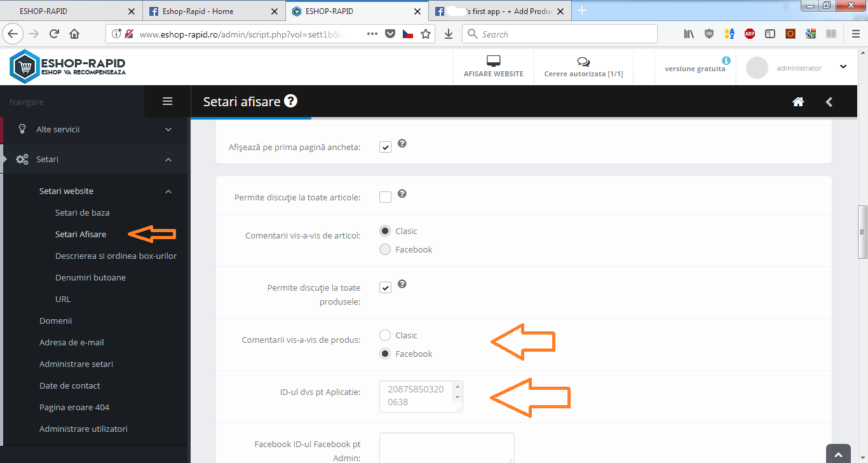Toggle the hamburger navigation menu
This screenshot has height=463, width=868.
click(x=168, y=101)
